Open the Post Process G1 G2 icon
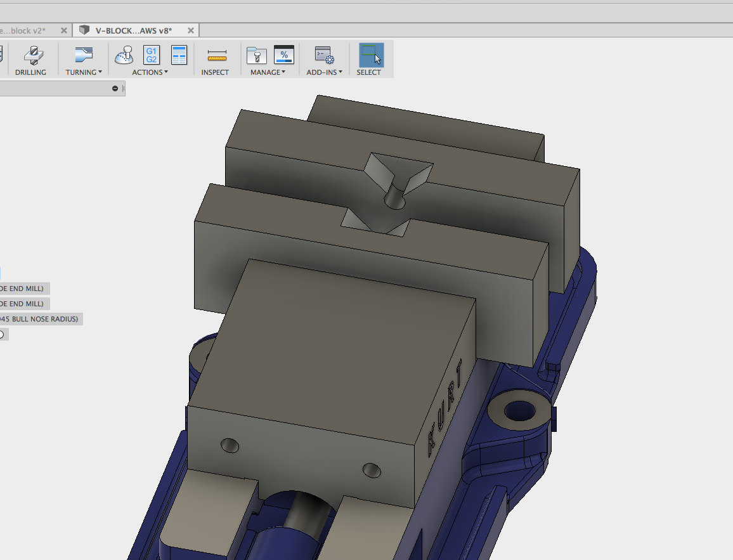 coord(150,55)
